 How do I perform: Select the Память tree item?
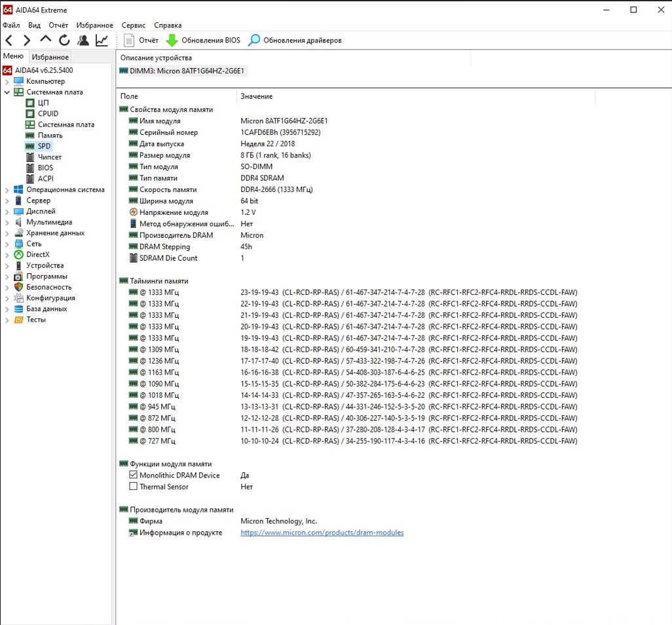(44, 136)
